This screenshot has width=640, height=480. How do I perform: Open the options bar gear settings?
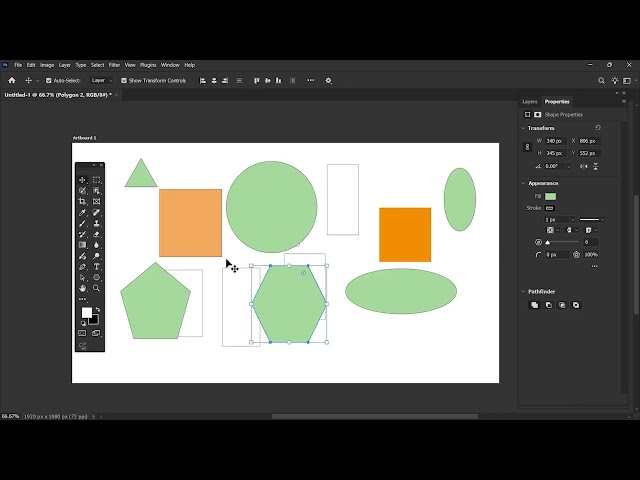329,81
